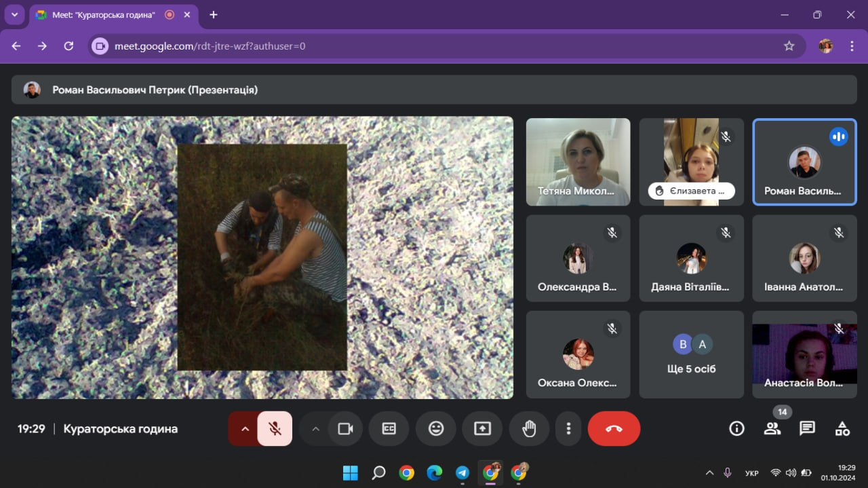868x488 pixels.
Task: Open meeting details info icon
Action: (x=736, y=429)
